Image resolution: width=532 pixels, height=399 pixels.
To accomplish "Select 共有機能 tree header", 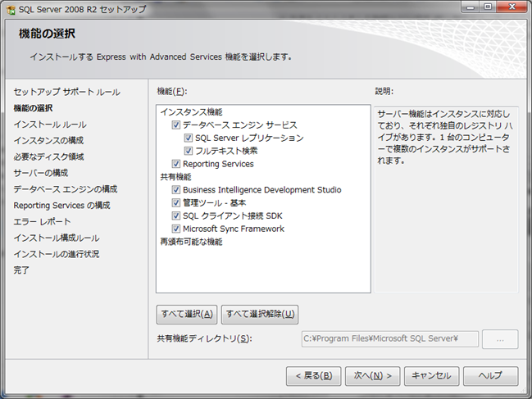I will tap(175, 177).
